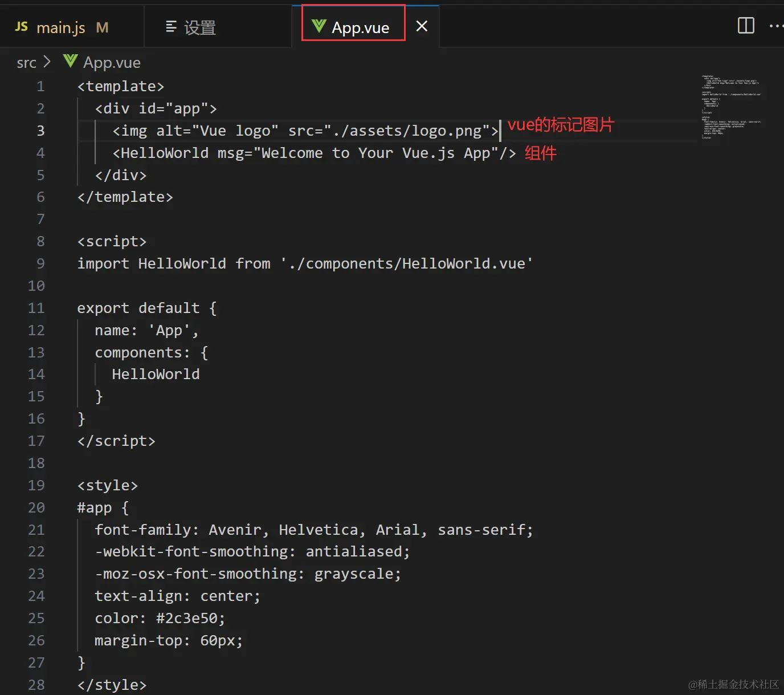784x695 pixels.
Task: Click line number 1 in the gutter
Action: pyautogui.click(x=40, y=87)
